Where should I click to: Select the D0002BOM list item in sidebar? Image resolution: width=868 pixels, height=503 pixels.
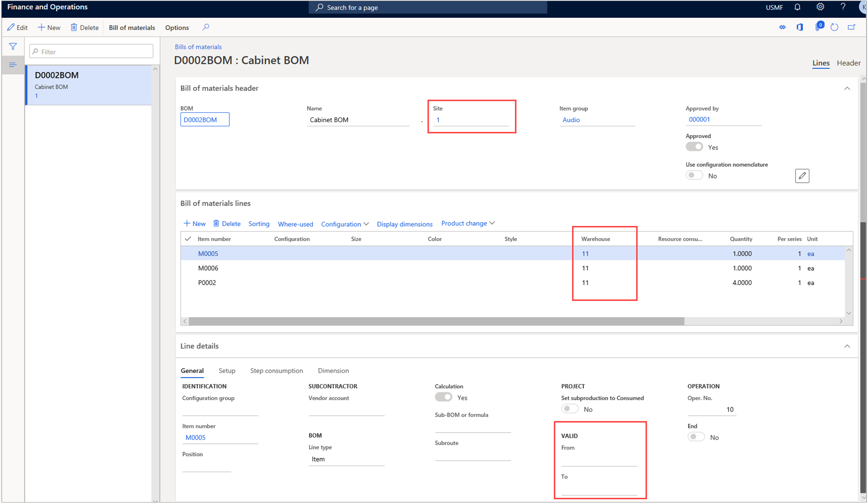(88, 85)
